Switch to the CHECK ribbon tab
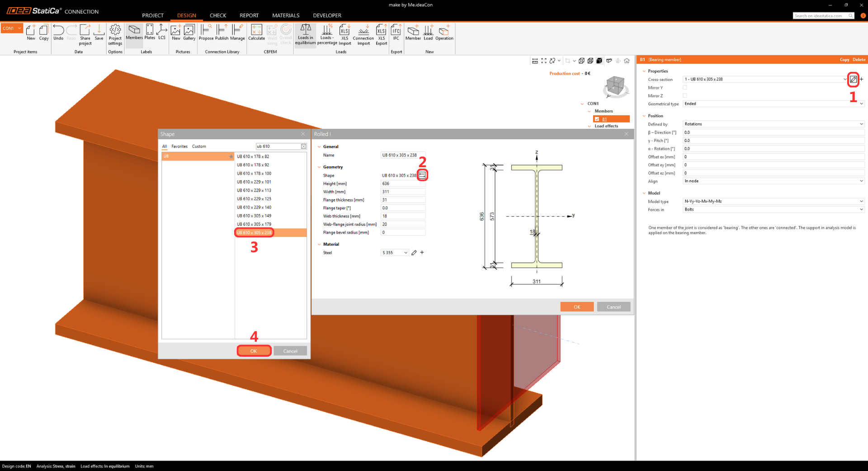The width and height of the screenshot is (868, 471). [x=217, y=15]
